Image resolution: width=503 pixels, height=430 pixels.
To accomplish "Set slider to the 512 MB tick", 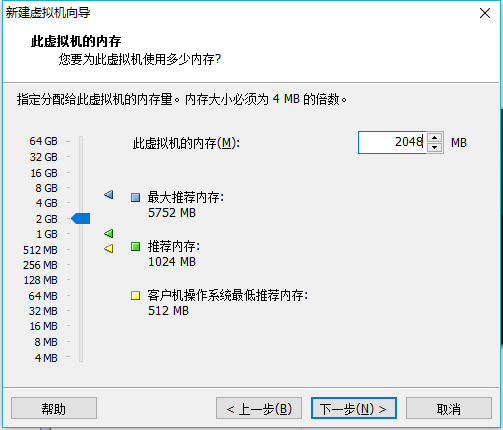I will tap(81, 249).
